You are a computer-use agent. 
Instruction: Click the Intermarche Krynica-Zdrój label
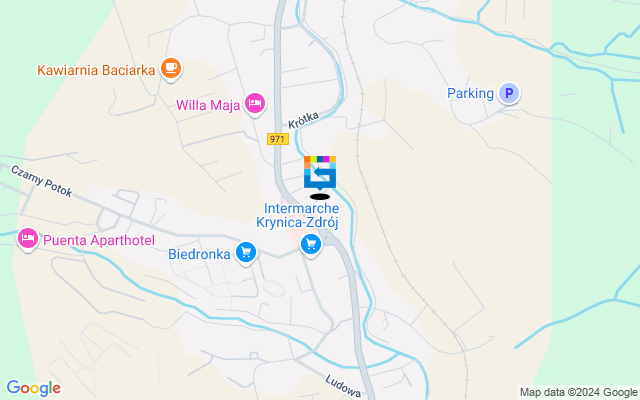pos(298,216)
